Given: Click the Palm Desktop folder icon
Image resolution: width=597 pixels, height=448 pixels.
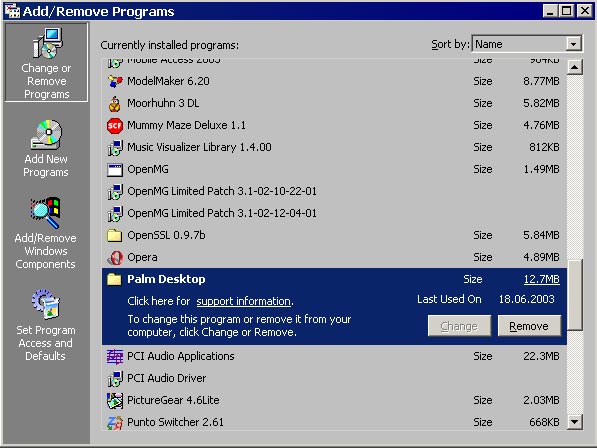Looking at the screenshot, I should (114, 279).
